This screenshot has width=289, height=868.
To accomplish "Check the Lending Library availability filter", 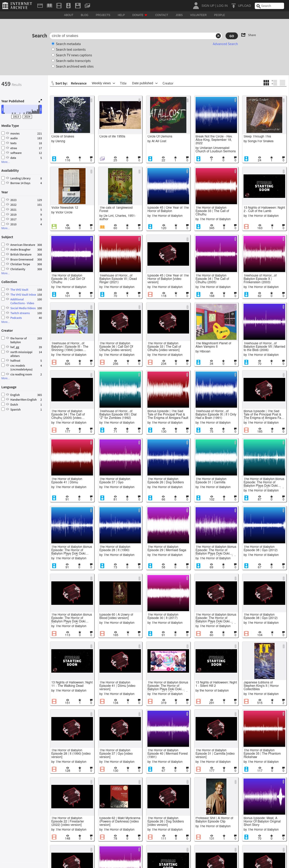I will coord(3,178).
